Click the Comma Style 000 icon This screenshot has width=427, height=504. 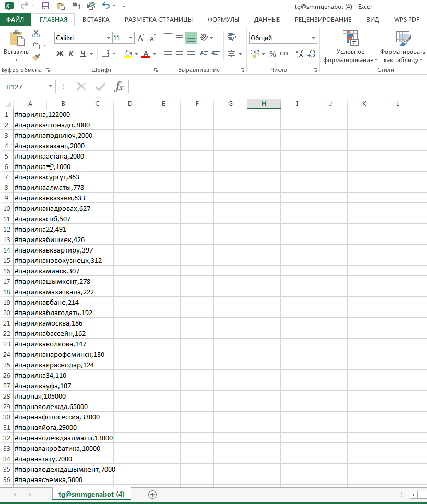coord(284,54)
